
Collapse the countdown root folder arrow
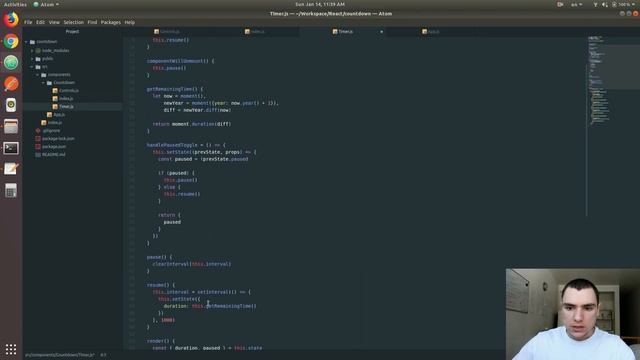pyautogui.click(x=27, y=42)
